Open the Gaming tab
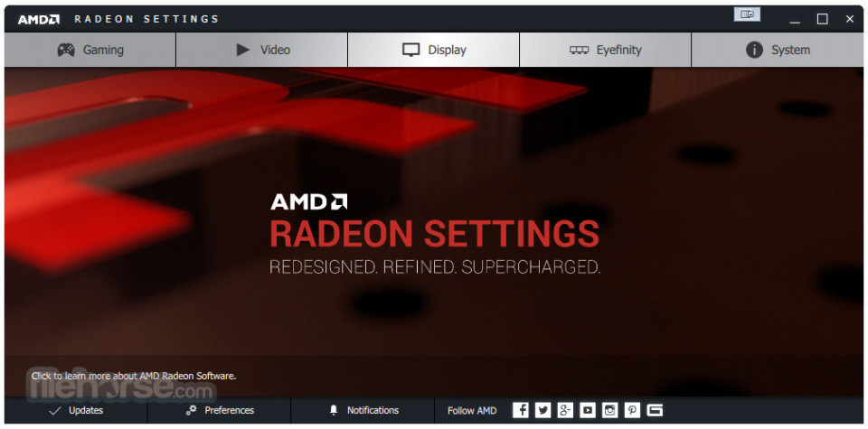 pyautogui.click(x=90, y=50)
